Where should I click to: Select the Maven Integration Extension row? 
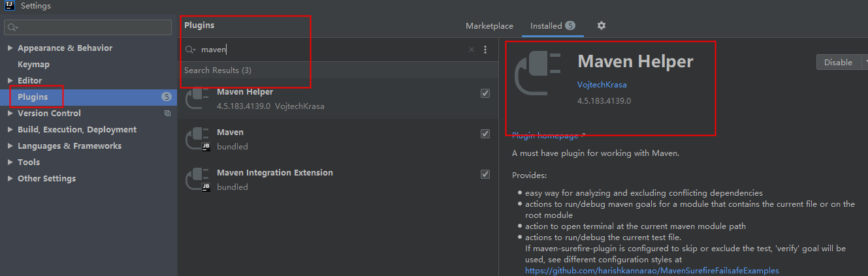[x=338, y=179]
